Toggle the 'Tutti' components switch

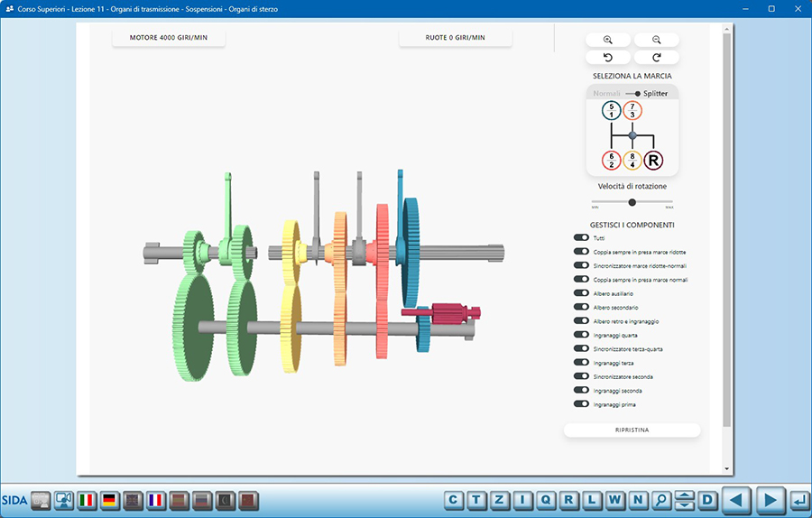(581, 238)
